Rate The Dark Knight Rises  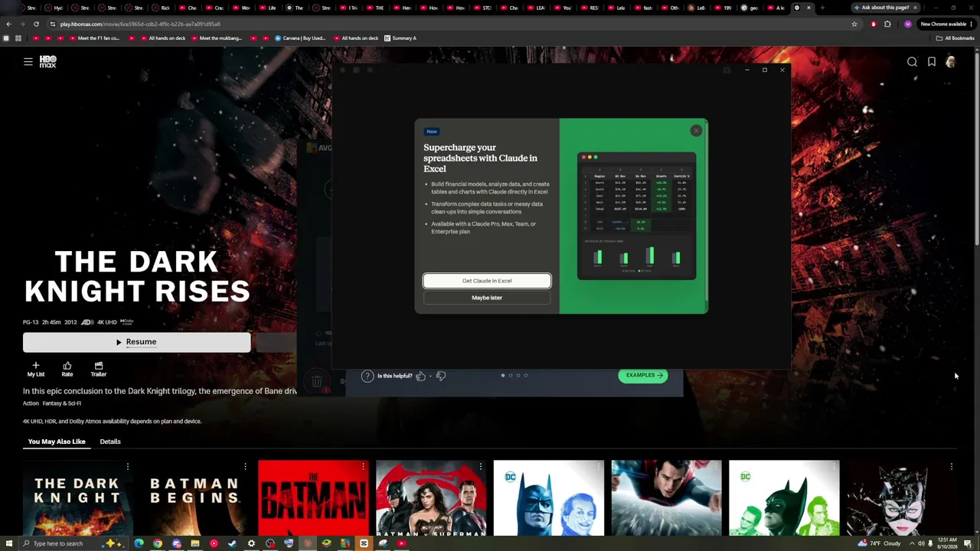pos(67,370)
